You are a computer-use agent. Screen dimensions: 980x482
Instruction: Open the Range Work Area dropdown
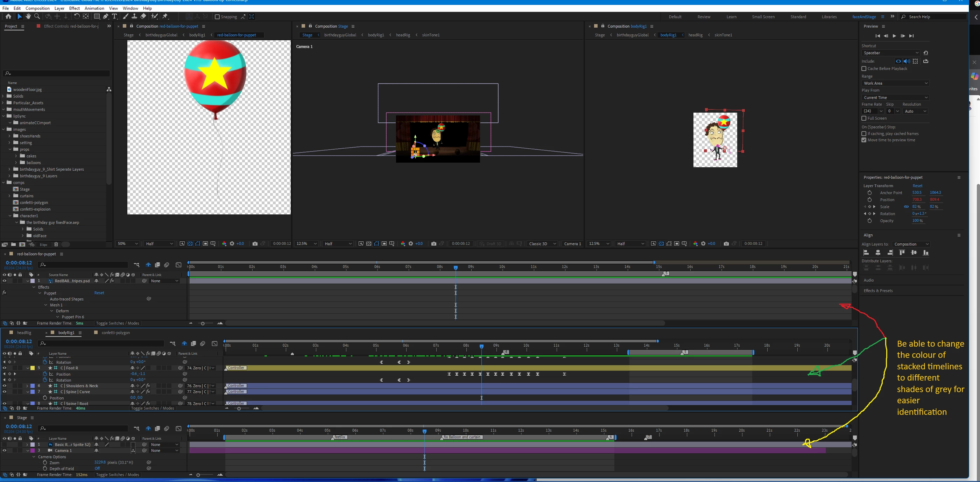click(x=895, y=83)
